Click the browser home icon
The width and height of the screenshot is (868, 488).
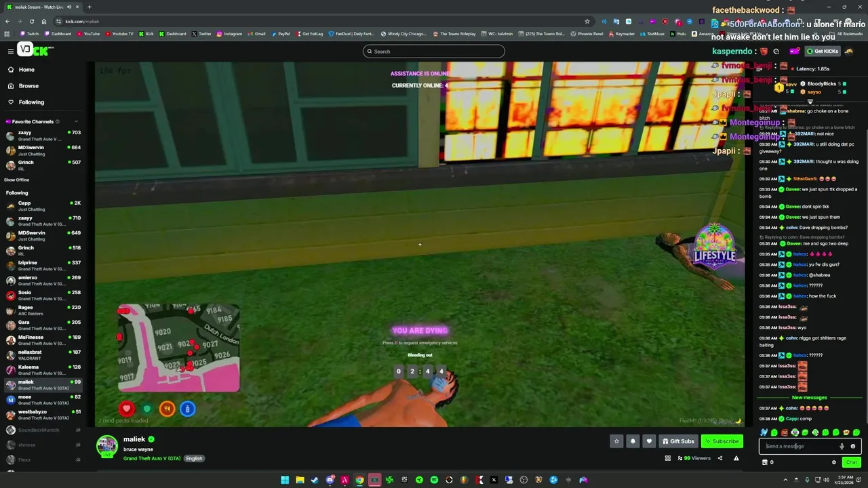point(43,21)
